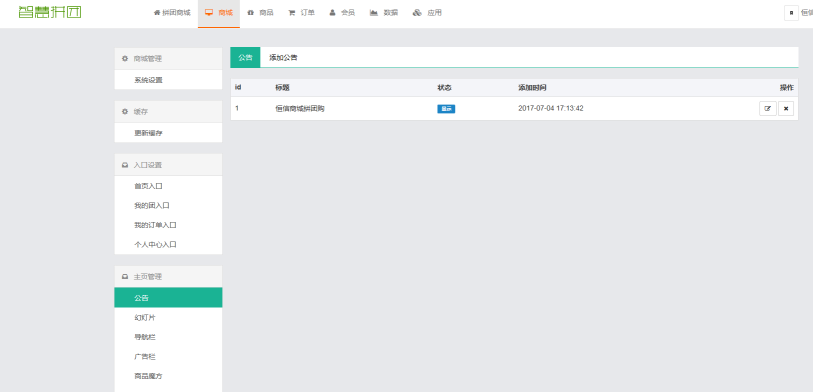Collapse the 商城管理 sidebar section
This screenshot has height=392, width=813.
[168, 59]
